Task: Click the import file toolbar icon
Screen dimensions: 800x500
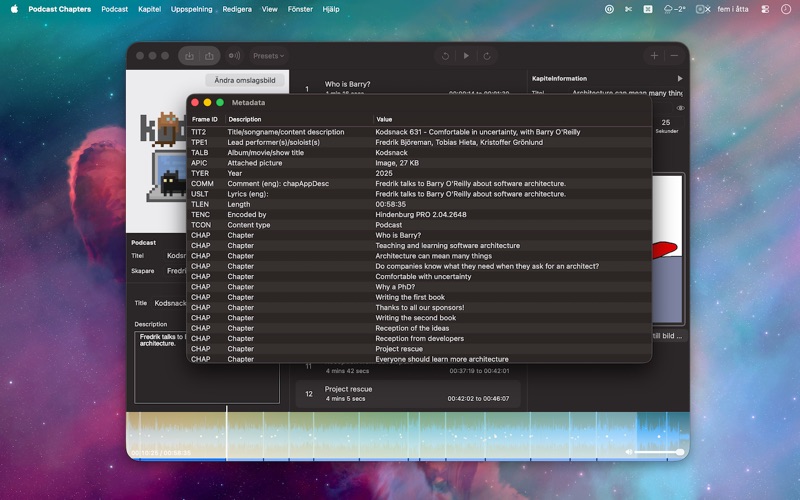Action: (189, 56)
